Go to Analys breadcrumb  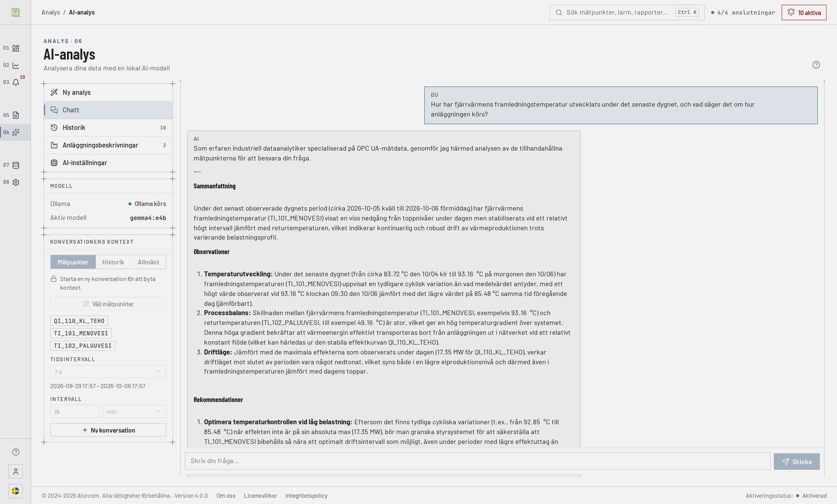[x=51, y=13]
